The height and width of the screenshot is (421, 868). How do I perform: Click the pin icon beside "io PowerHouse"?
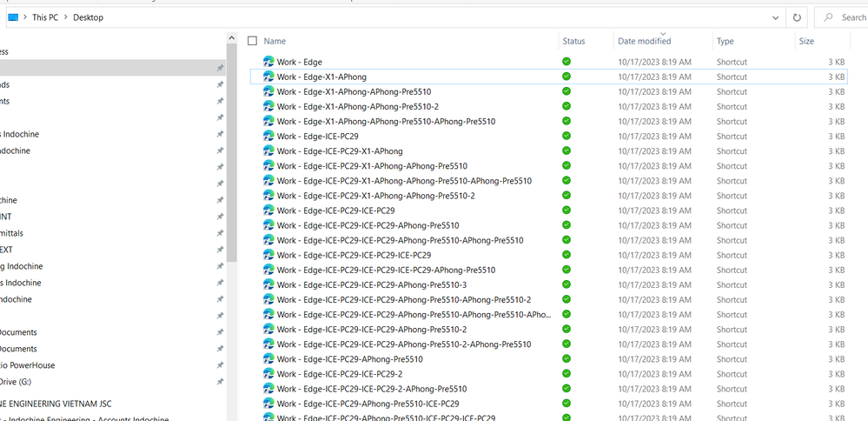pos(220,365)
